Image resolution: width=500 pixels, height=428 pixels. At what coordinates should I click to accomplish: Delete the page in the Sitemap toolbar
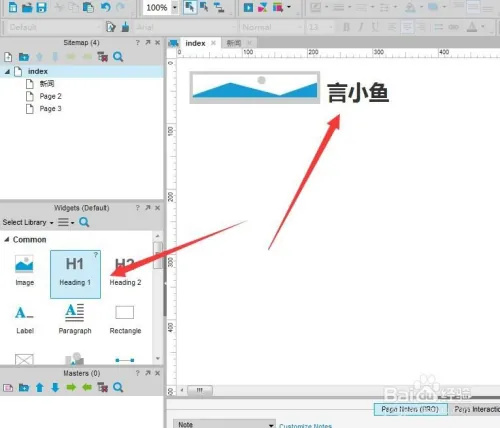coord(103,57)
